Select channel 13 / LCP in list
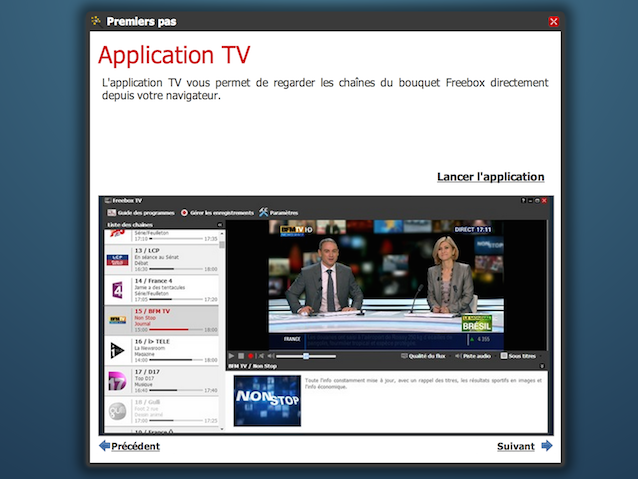 coord(162,260)
